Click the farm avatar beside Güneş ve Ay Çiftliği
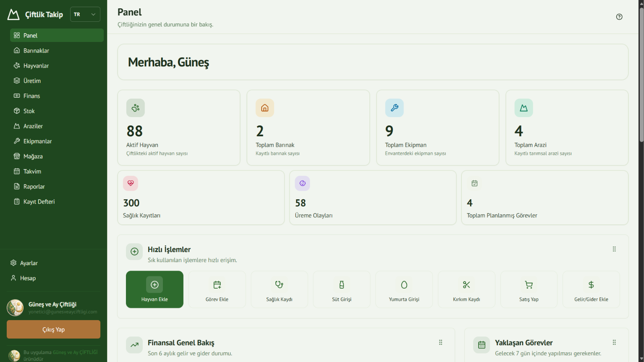This screenshot has width=644, height=362. (15, 307)
